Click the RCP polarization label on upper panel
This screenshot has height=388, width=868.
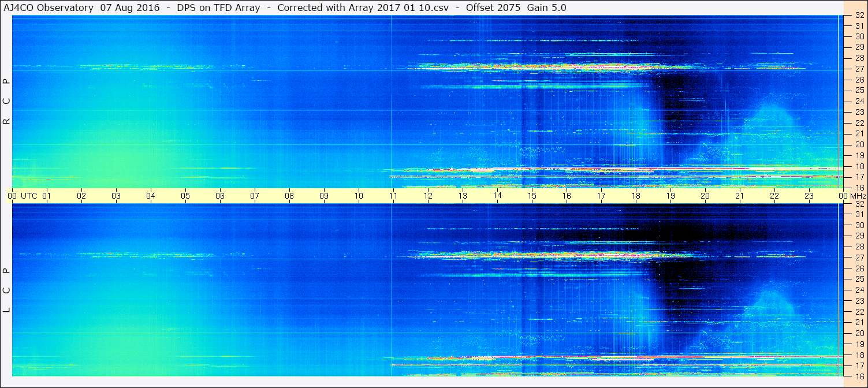7,102
